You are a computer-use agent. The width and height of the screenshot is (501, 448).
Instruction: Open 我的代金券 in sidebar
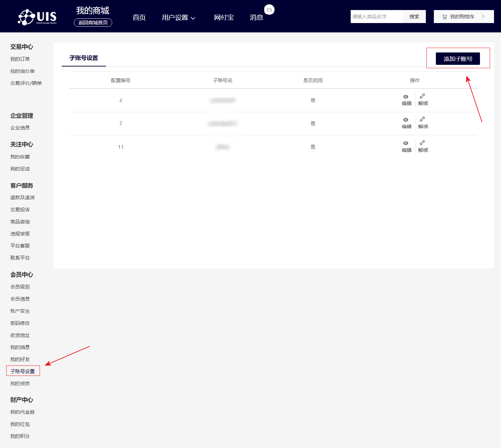point(22,412)
